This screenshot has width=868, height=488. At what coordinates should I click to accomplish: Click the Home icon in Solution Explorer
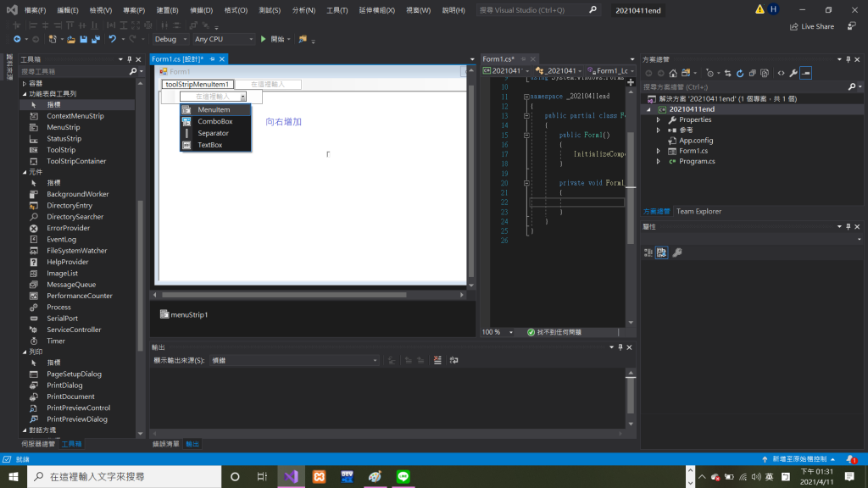tap(673, 73)
